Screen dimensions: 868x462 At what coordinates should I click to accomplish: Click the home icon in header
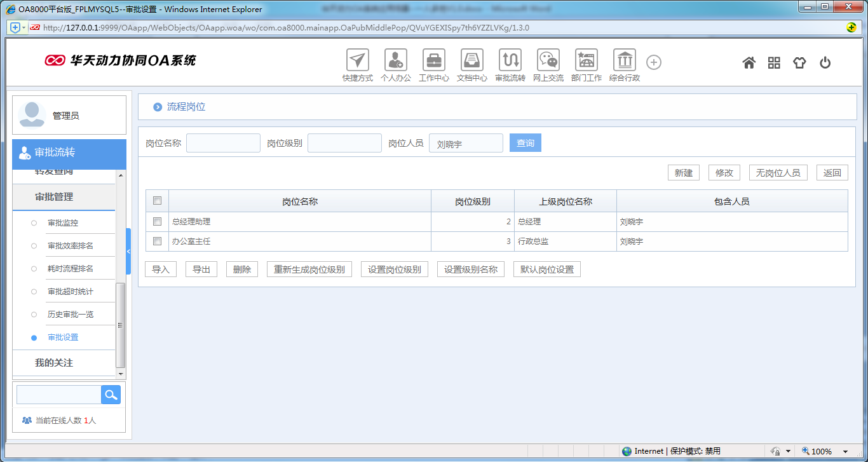point(749,62)
